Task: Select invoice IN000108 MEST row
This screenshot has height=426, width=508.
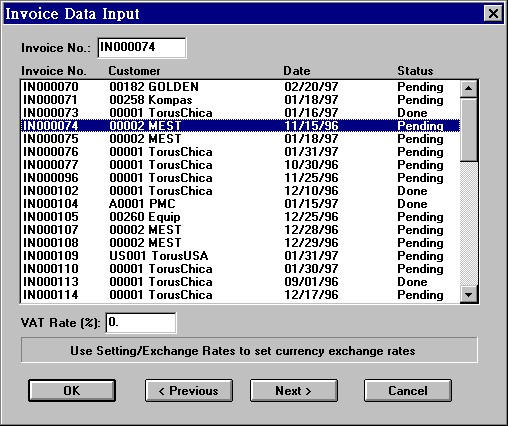Action: pos(240,243)
